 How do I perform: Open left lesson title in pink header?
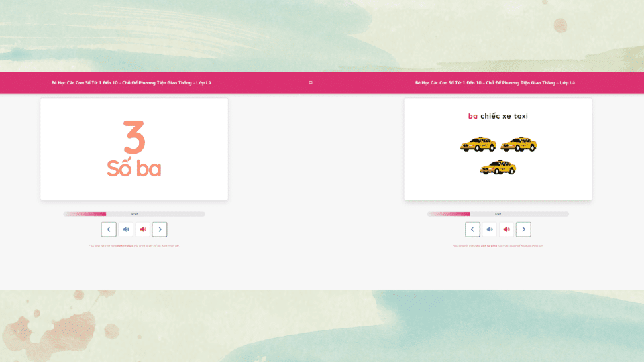(131, 83)
